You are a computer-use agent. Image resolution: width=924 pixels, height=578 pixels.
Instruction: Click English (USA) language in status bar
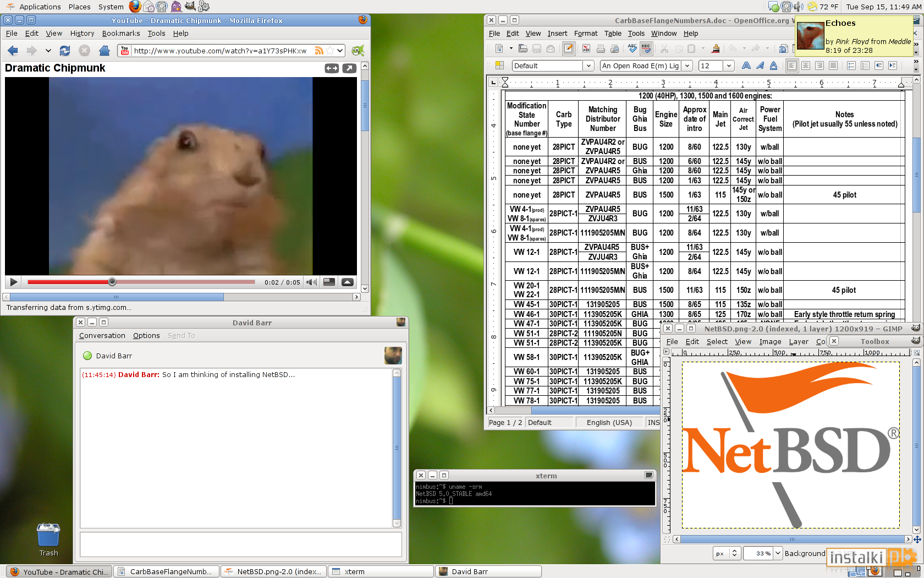pyautogui.click(x=609, y=423)
